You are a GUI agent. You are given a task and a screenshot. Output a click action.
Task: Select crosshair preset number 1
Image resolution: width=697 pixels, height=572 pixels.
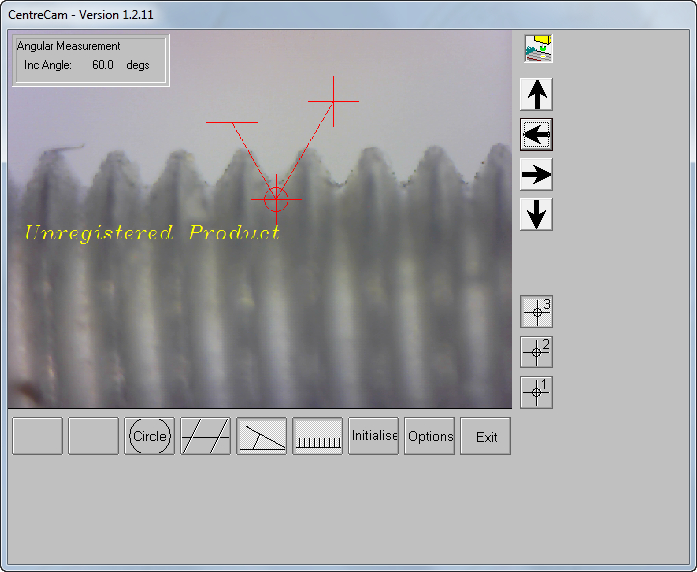(537, 392)
